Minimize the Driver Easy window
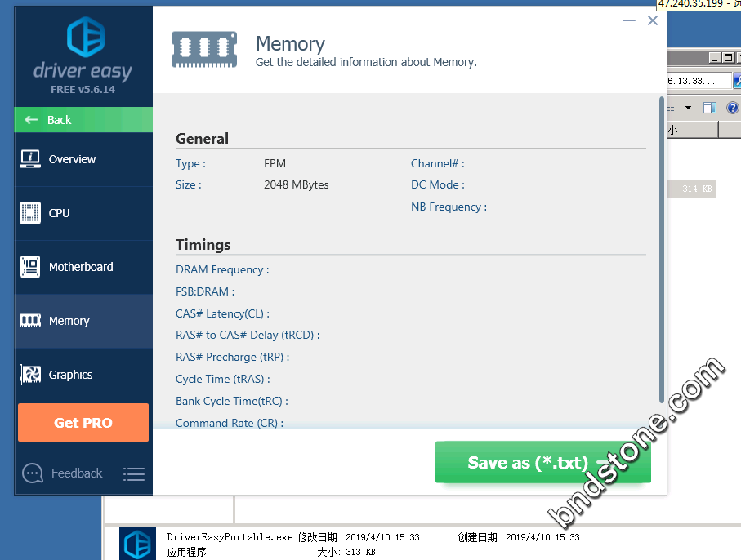Screen dimensions: 741x560 [x=628, y=21]
